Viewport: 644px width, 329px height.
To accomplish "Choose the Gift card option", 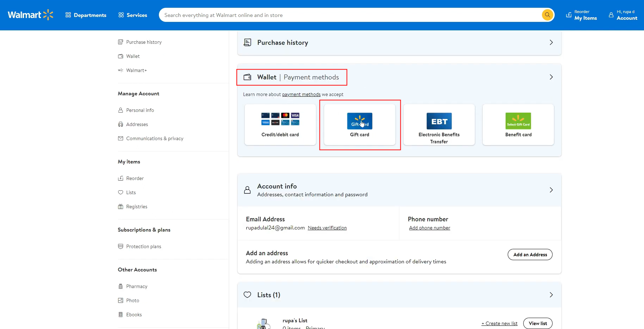I will pos(360,125).
